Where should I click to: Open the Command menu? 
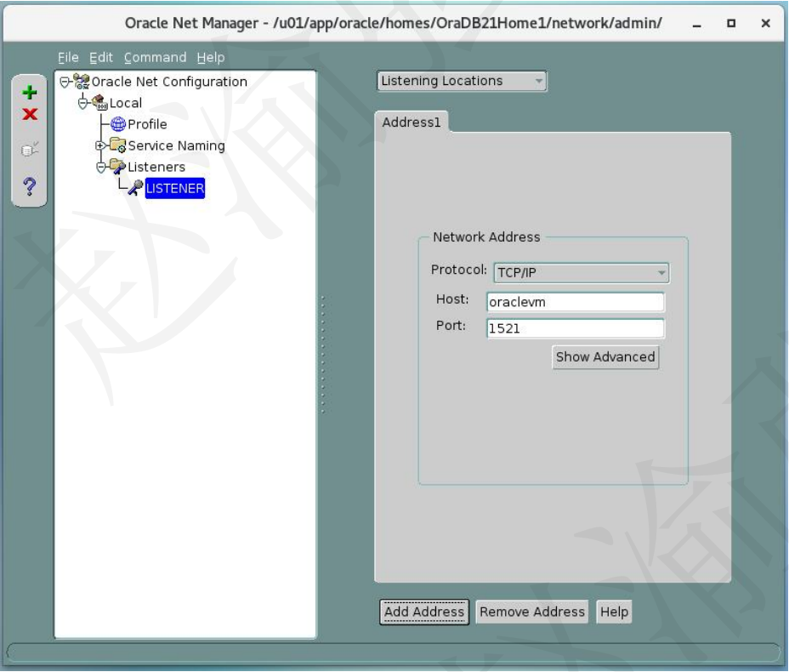coord(155,57)
